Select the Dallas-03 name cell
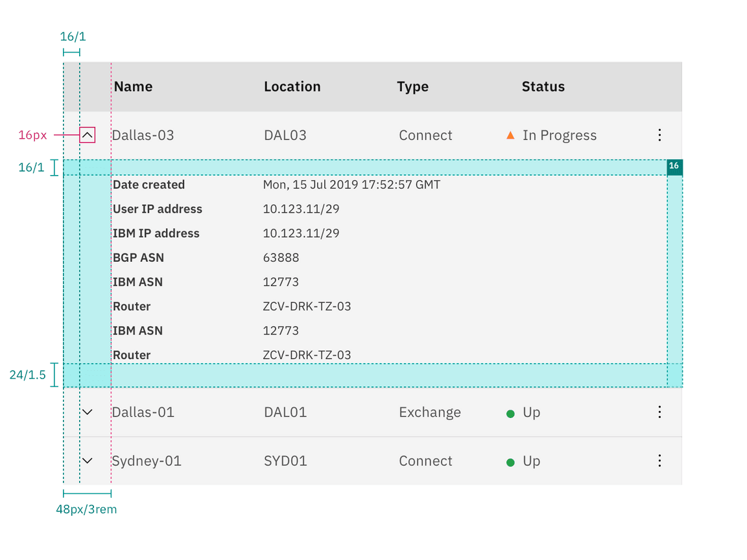The height and width of the screenshot is (560, 747). (x=143, y=135)
